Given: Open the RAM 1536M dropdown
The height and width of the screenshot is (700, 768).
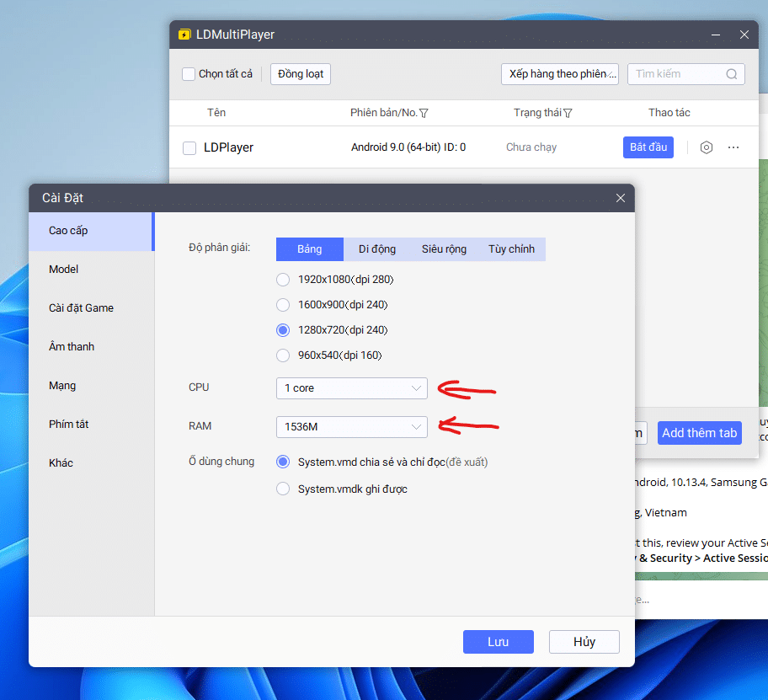Looking at the screenshot, I should point(352,427).
